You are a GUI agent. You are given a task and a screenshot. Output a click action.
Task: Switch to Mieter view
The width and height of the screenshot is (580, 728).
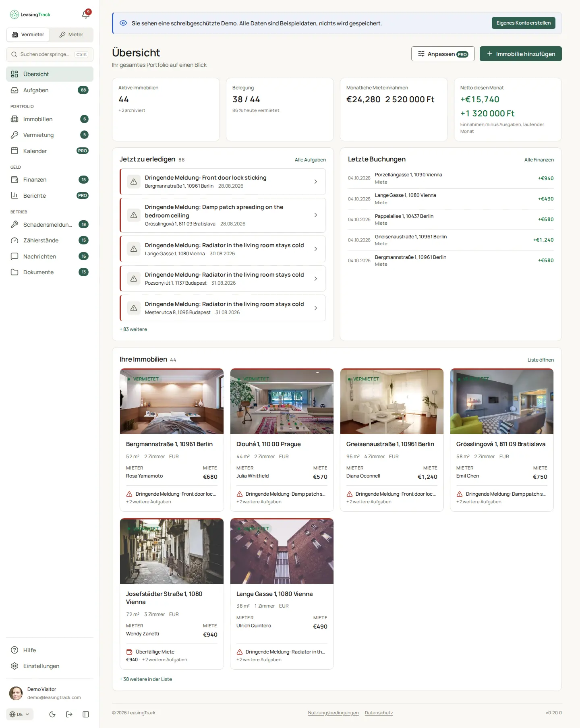coord(71,35)
